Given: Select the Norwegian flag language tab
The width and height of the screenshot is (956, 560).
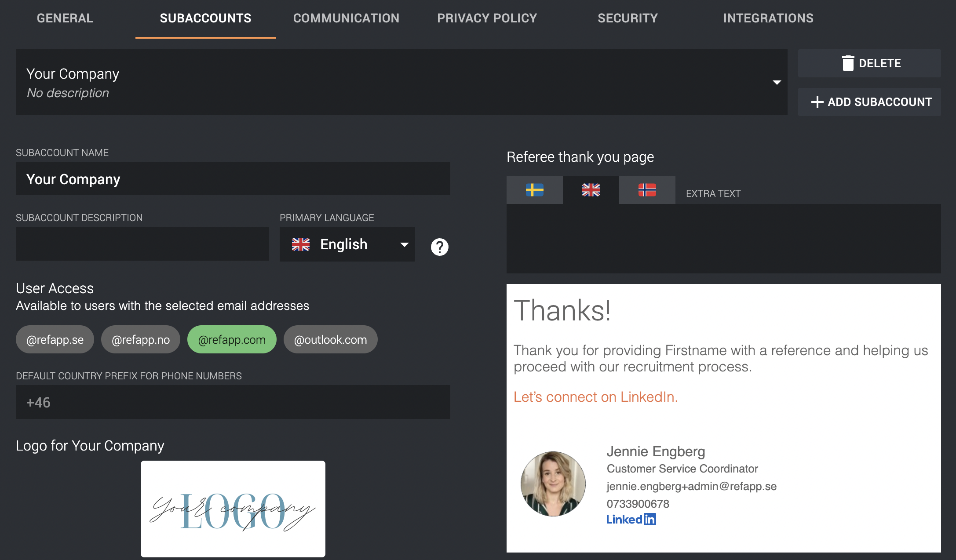Looking at the screenshot, I should 647,190.
